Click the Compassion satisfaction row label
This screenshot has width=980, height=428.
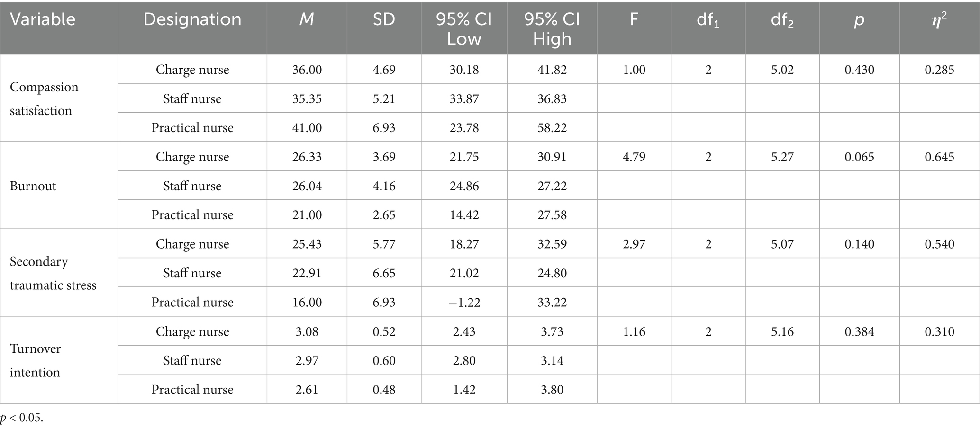(x=44, y=98)
